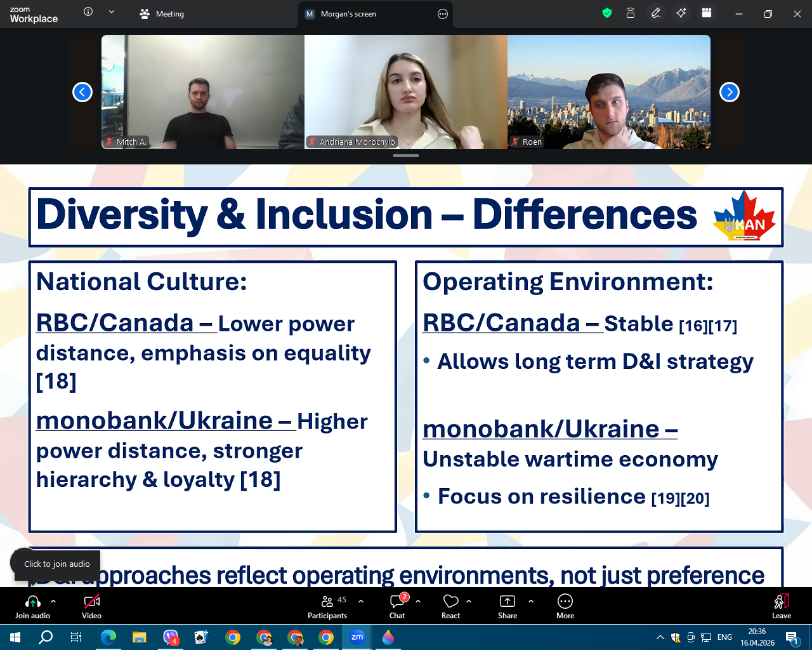Open the encryption shield security icon
This screenshot has height=650, width=812.
pyautogui.click(x=607, y=13)
